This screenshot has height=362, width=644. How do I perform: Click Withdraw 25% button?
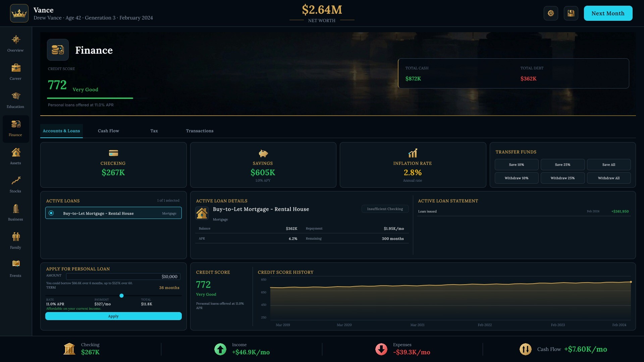click(562, 178)
